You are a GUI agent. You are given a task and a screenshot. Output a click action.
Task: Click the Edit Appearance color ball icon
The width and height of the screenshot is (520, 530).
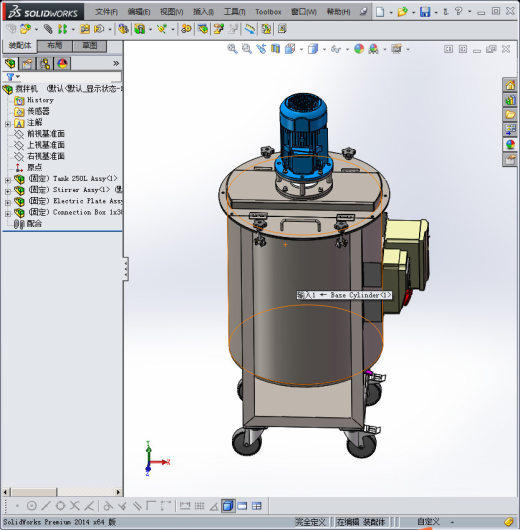[359, 49]
